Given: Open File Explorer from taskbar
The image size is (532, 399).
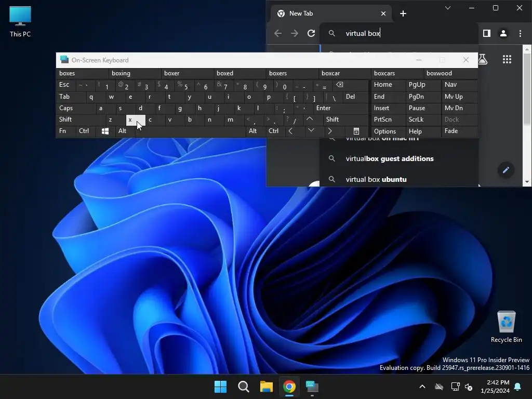Looking at the screenshot, I should (267, 387).
